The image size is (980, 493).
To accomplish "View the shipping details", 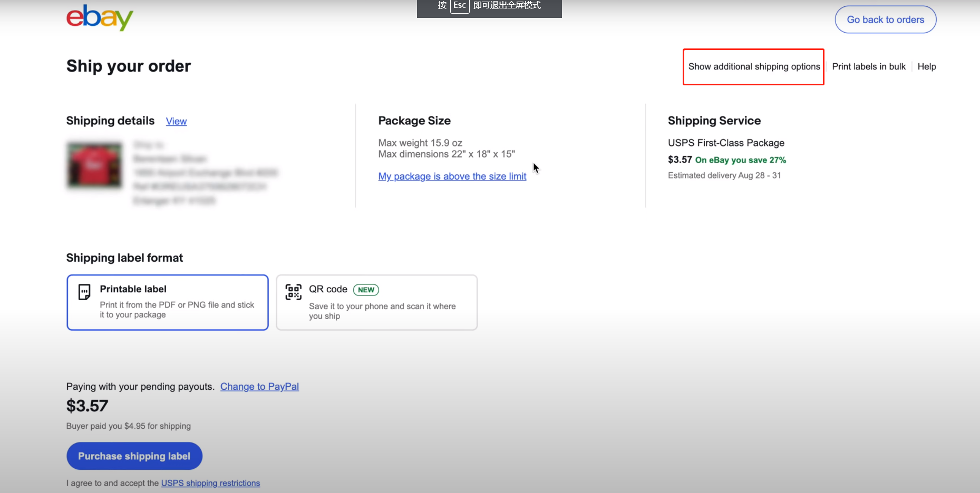I will click(x=176, y=121).
